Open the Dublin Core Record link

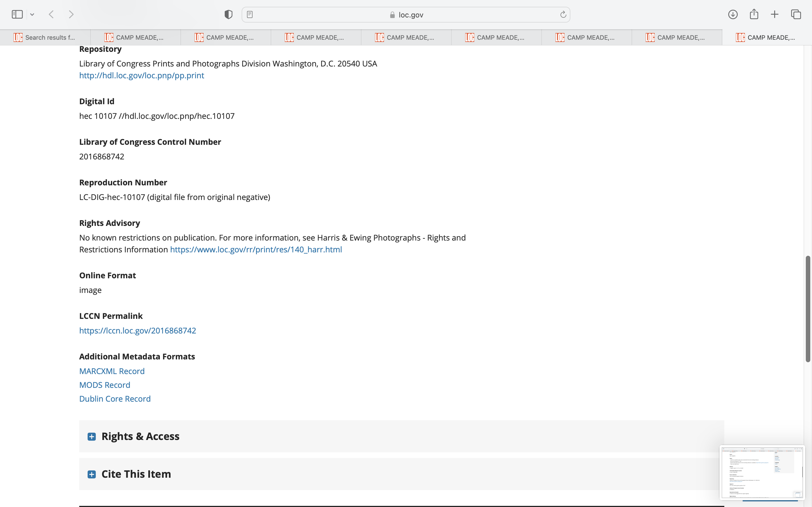coord(115,399)
